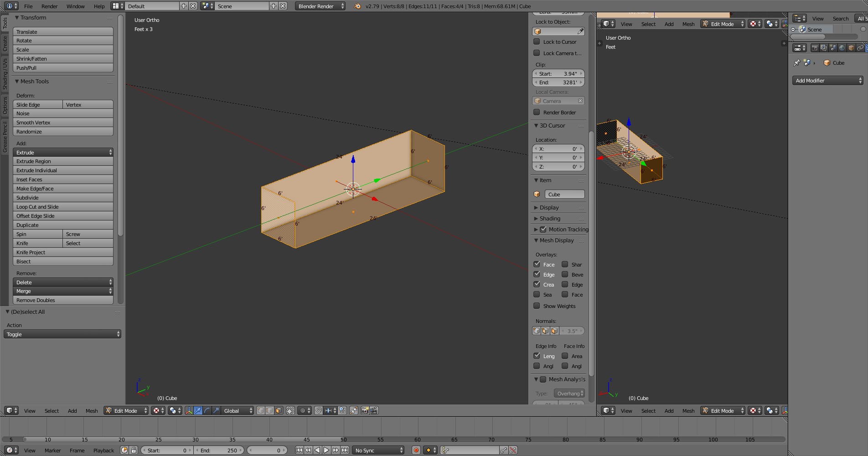The image size is (868, 456).
Task: Jump to the first frame
Action: [299, 450]
